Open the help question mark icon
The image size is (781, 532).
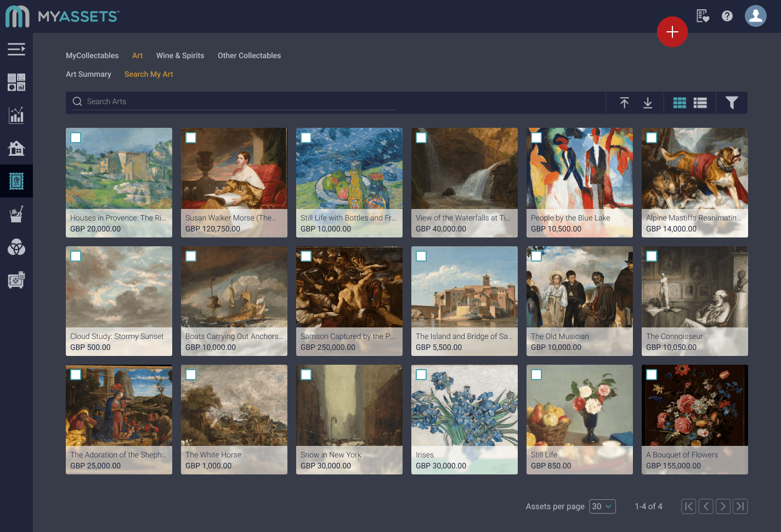727,16
